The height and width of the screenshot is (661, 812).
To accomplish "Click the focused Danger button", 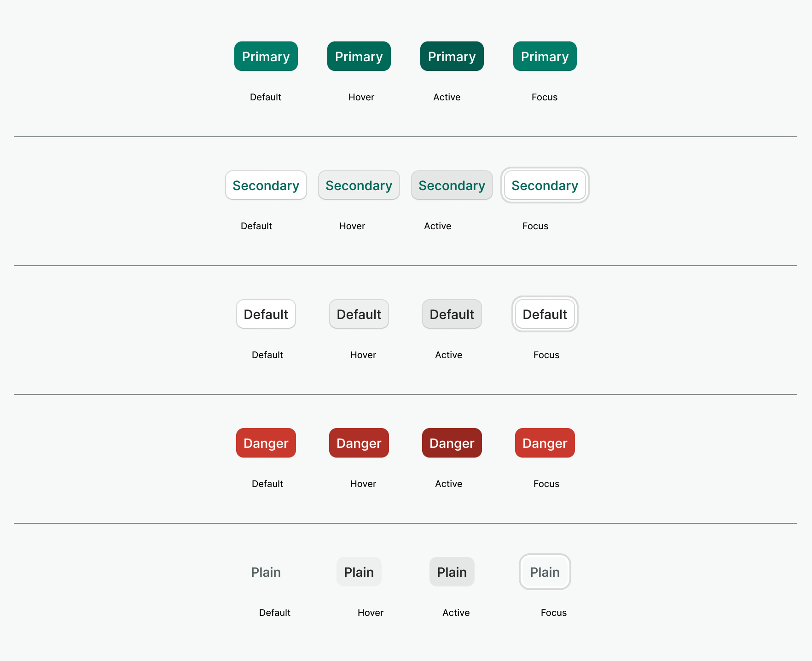I will click(545, 443).
